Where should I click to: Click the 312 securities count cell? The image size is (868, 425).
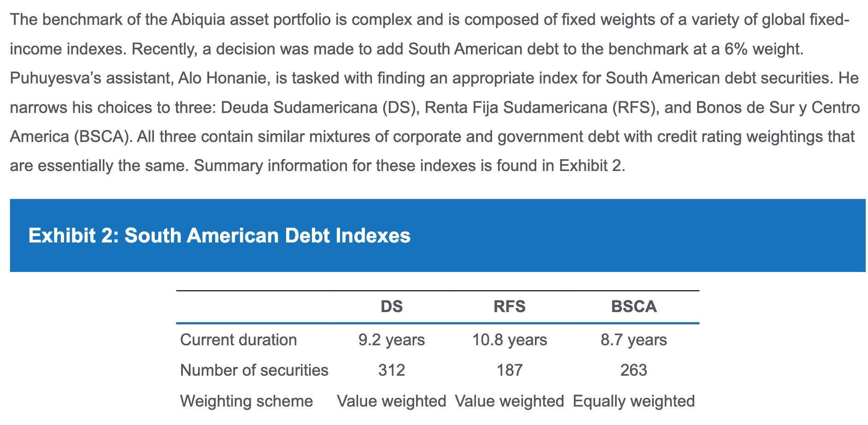pos(392,370)
